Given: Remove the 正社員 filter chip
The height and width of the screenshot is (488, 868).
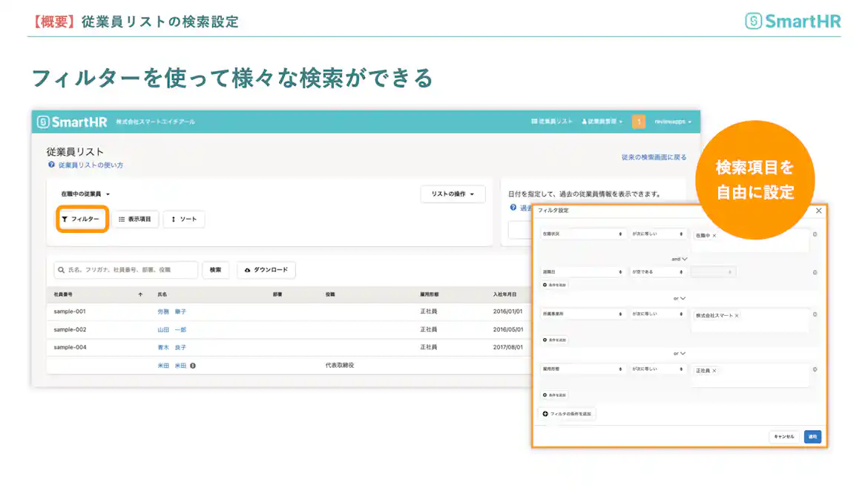Looking at the screenshot, I should coord(715,371).
